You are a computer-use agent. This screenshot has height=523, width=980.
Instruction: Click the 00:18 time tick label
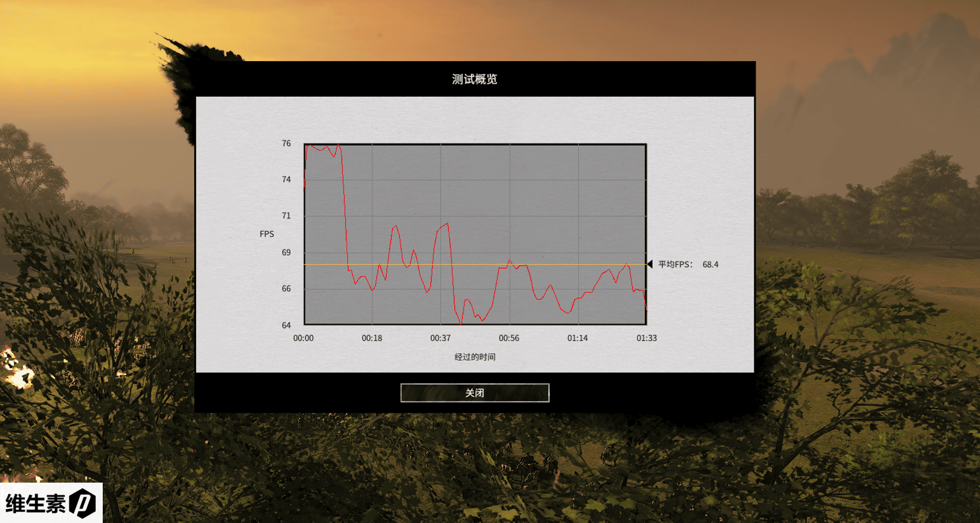pos(372,338)
